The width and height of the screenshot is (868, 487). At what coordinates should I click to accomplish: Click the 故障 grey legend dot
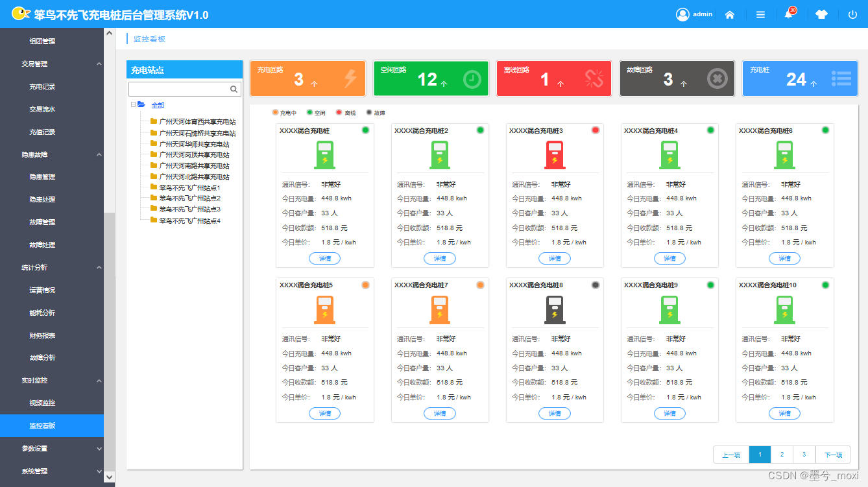(x=369, y=112)
